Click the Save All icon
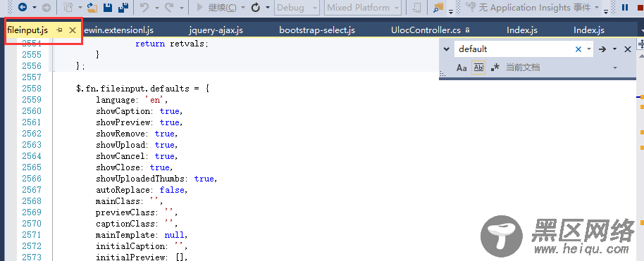The image size is (644, 261). click(x=123, y=7)
